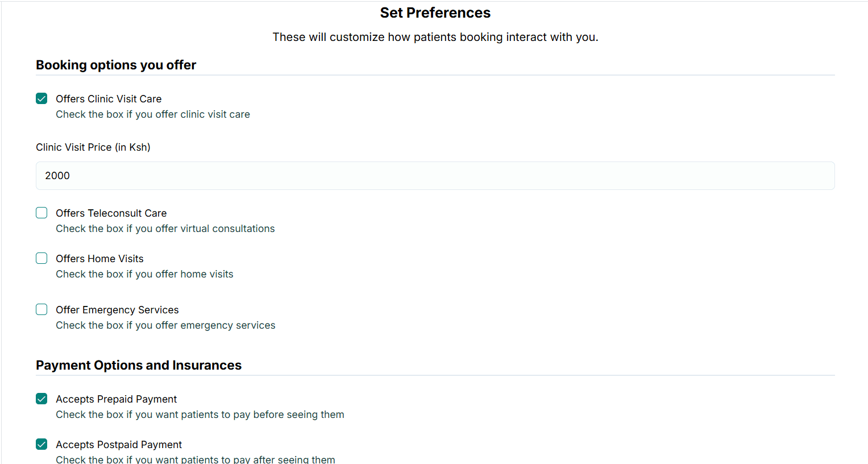Select the price value 2000 text

pos(57,176)
